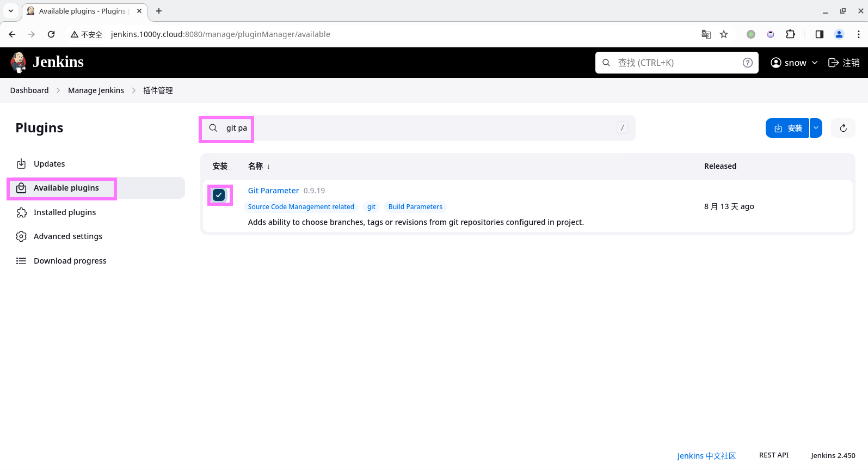Click the magnifier icon in plugin search
This screenshot has height=470, width=868.
[213, 128]
